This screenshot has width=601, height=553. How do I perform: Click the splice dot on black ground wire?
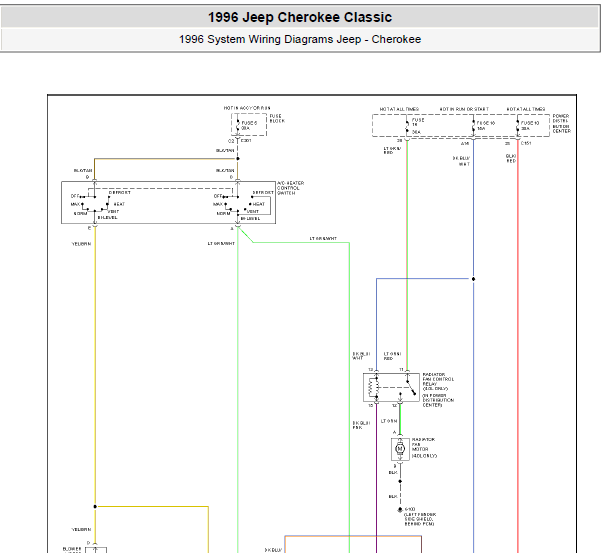400,481
